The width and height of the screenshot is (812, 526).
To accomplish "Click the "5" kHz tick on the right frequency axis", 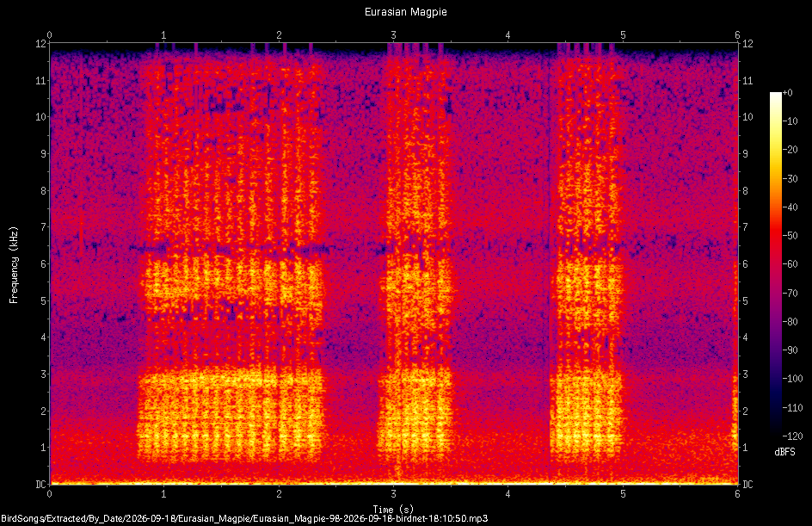I will (x=746, y=300).
